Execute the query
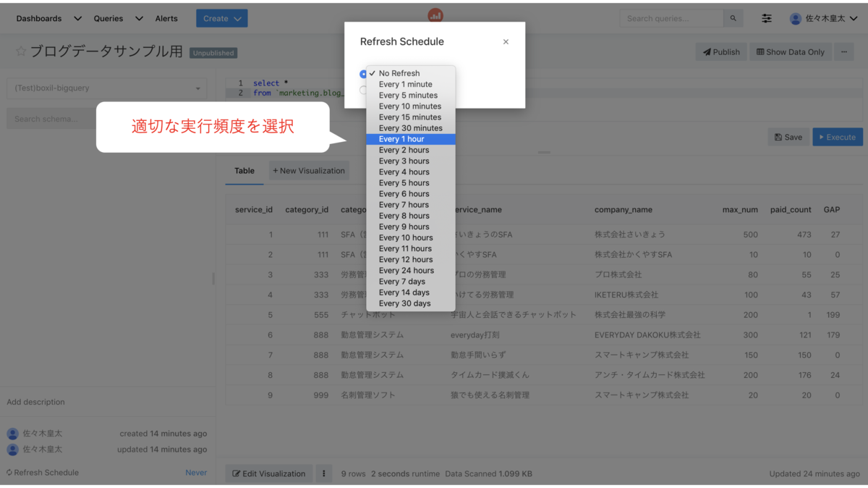This screenshot has height=488, width=868. (x=838, y=137)
